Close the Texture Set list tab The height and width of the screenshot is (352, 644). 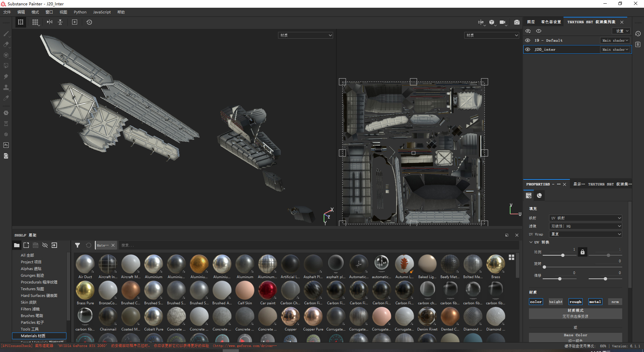pos(622,22)
